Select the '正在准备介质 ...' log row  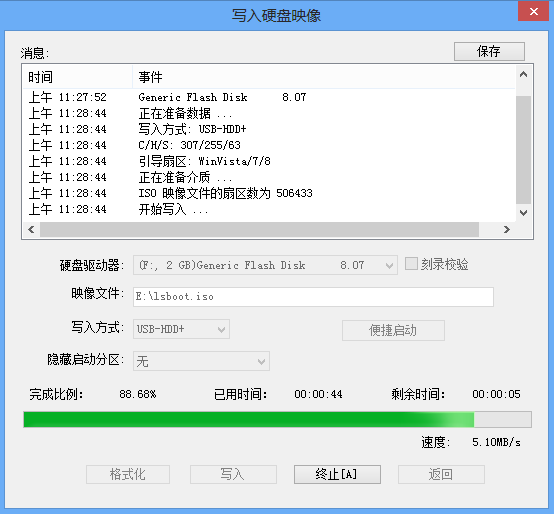click(269, 177)
